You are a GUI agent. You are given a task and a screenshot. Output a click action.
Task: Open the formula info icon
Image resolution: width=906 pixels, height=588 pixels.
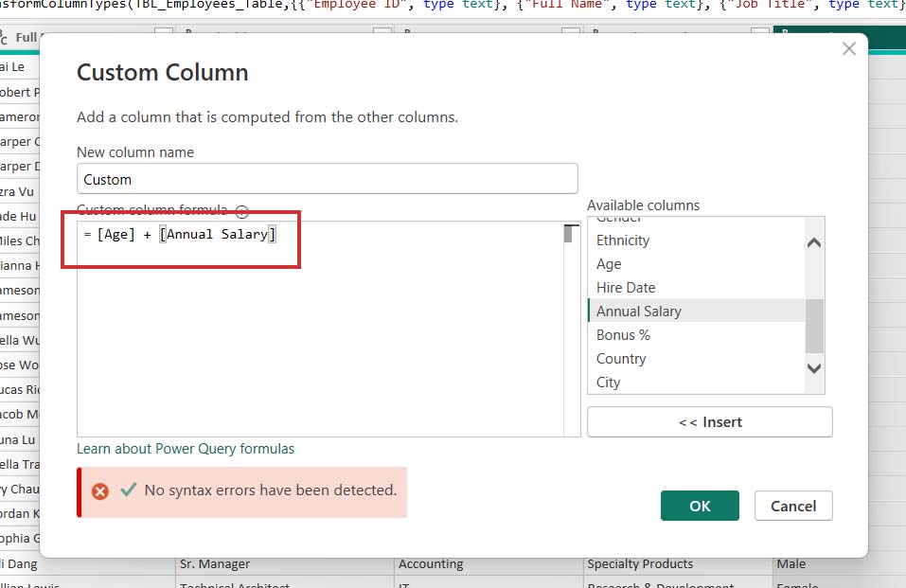click(x=242, y=211)
